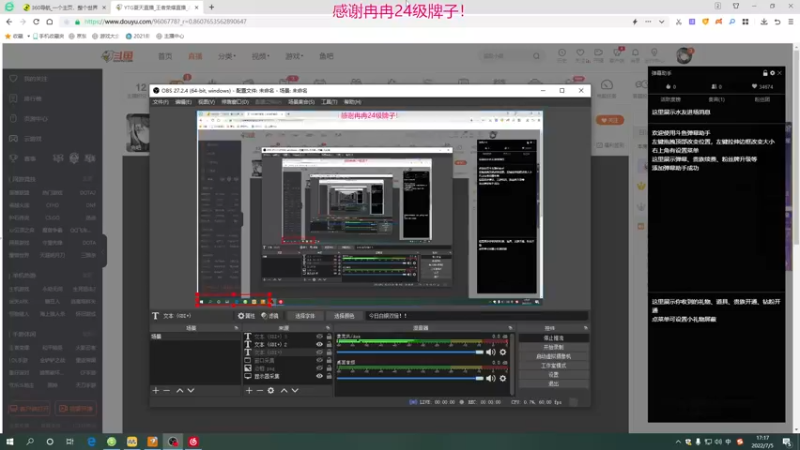This screenshot has height=450, width=800.
Task: Open Task View on taskbar
Action: [70, 441]
